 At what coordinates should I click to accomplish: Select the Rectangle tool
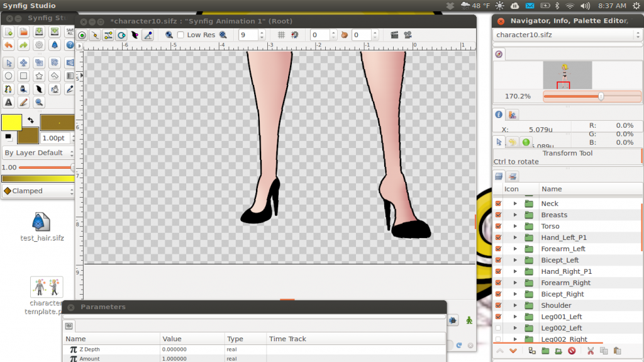point(24,76)
